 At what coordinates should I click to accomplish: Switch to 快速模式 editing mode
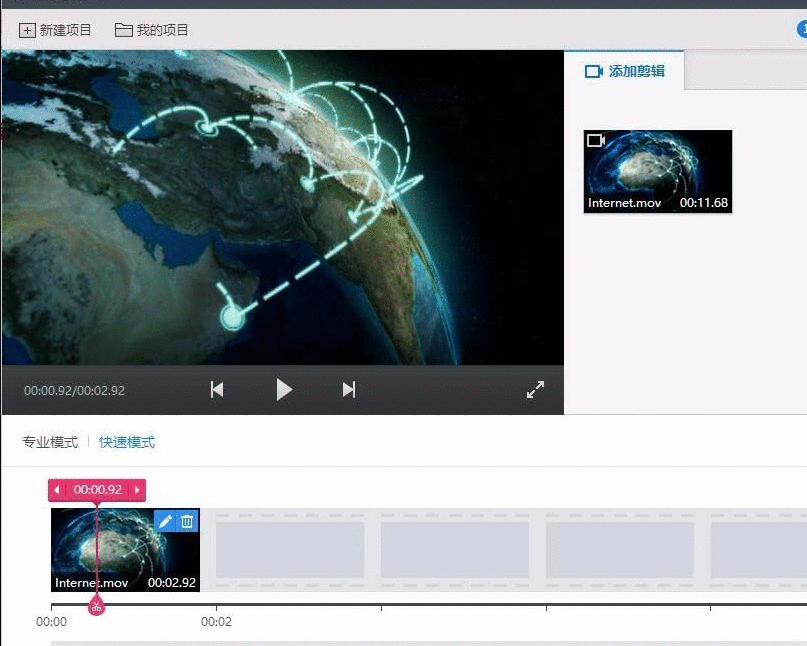click(x=125, y=441)
